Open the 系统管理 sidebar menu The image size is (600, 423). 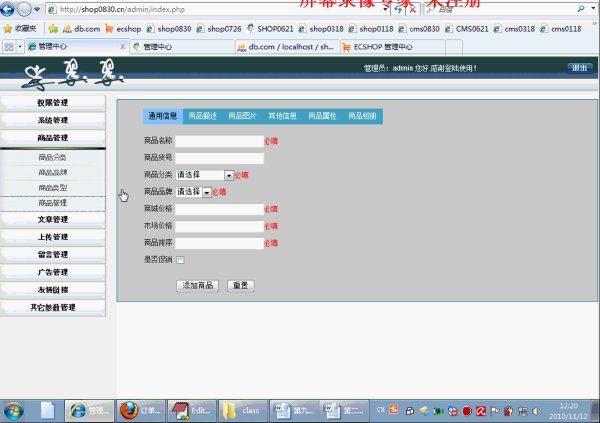53,120
